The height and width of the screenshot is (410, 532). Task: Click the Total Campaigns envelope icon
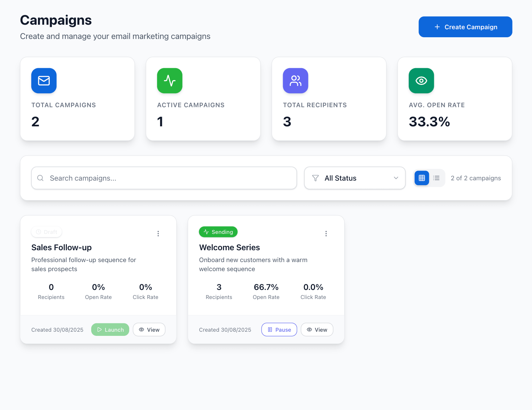(44, 81)
